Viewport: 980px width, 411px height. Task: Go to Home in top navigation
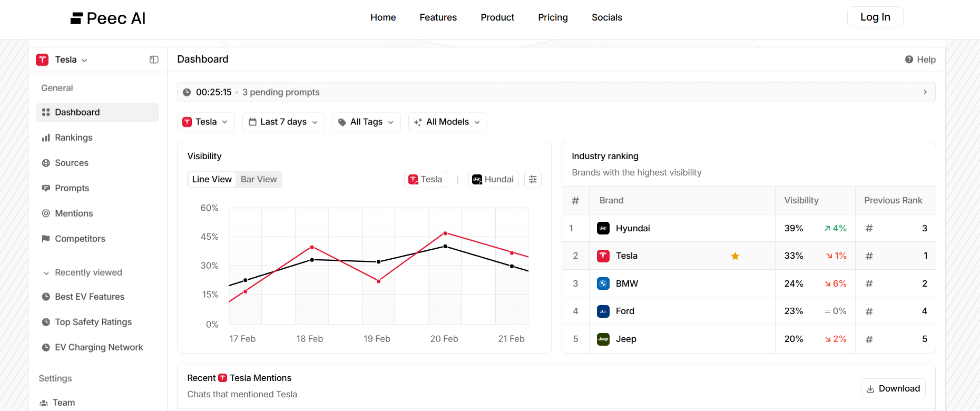point(383,17)
